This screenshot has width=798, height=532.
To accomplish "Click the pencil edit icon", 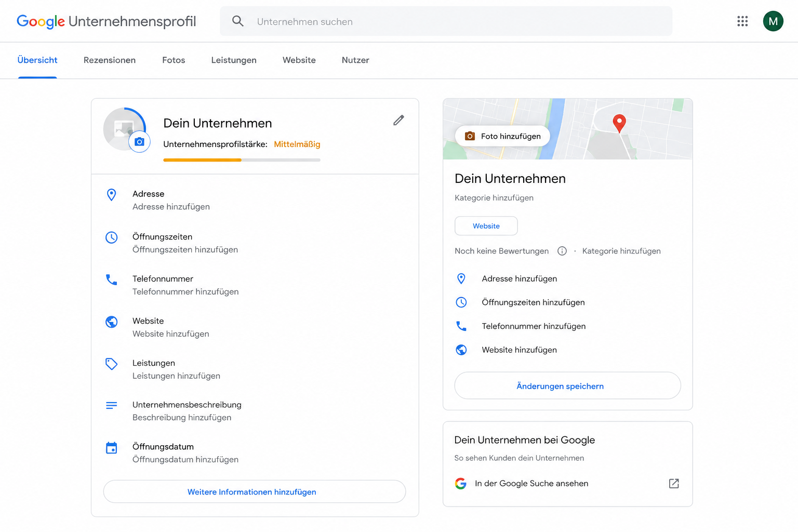I will pos(398,121).
